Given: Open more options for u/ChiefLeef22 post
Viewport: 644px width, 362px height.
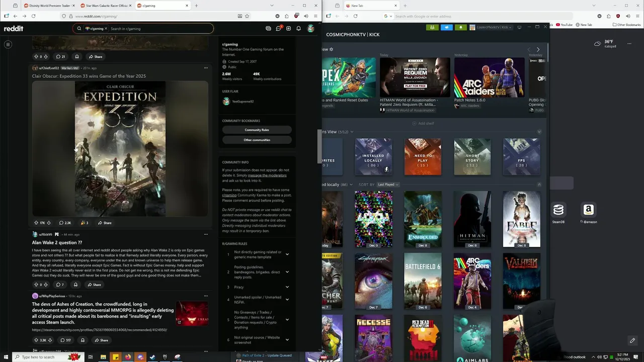Looking at the screenshot, I should click(206, 68).
